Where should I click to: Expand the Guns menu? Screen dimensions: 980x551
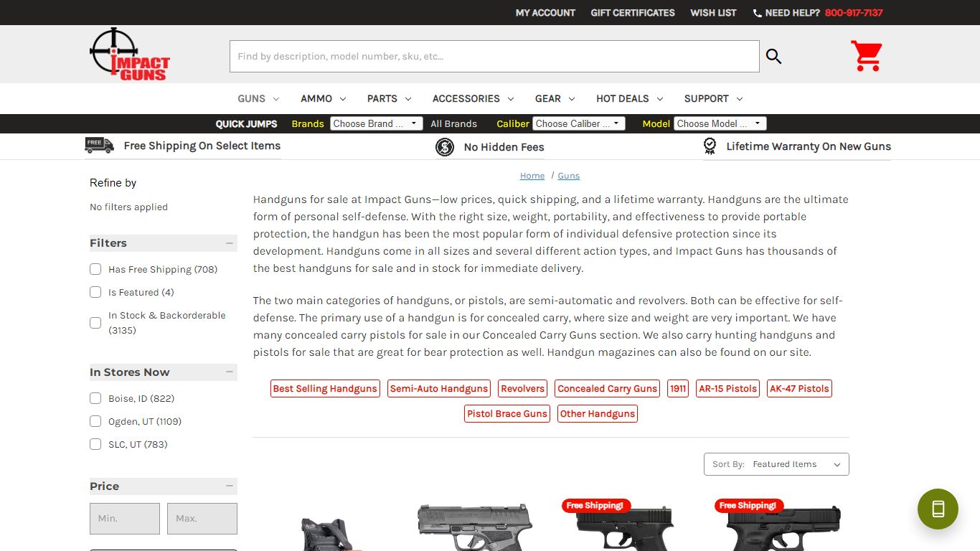(259, 98)
